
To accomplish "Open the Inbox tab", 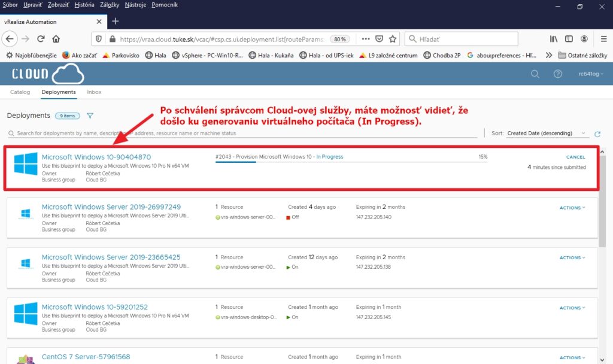I will point(94,92).
